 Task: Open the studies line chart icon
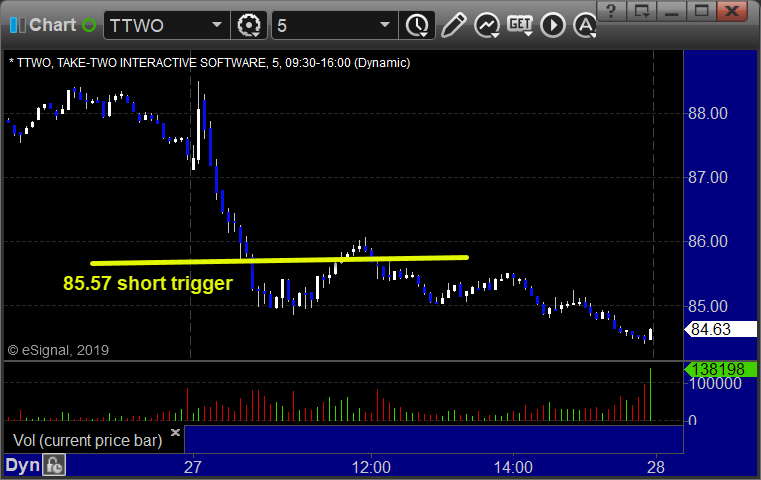tap(487, 25)
